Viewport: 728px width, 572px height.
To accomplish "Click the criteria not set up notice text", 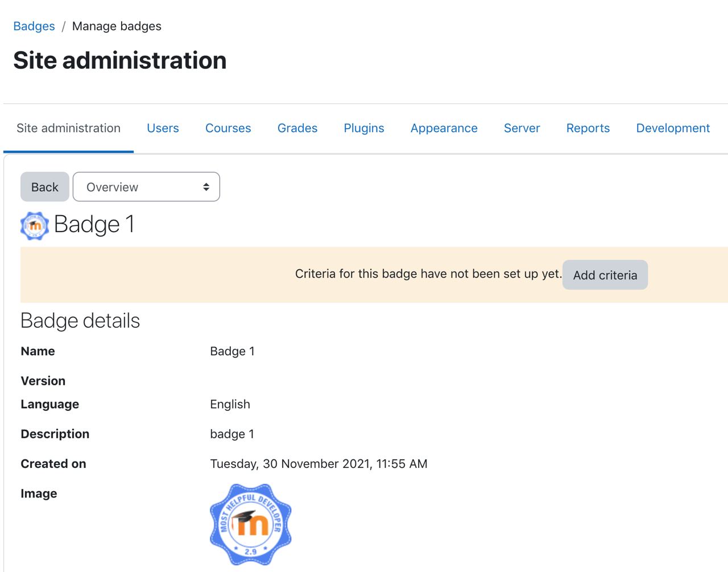I will click(x=428, y=274).
